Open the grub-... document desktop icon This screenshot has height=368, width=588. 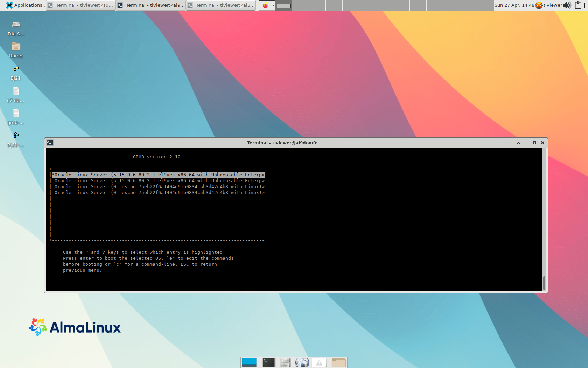coord(16,117)
